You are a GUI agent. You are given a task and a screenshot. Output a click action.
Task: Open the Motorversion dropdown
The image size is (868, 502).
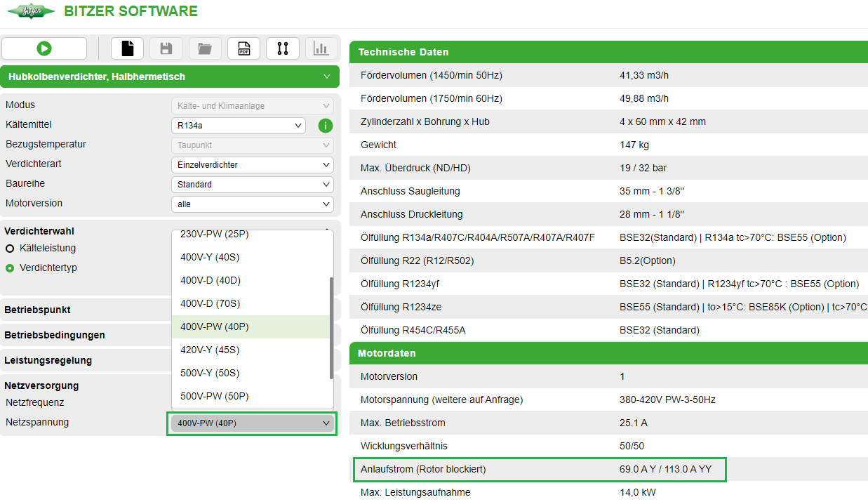pos(252,204)
